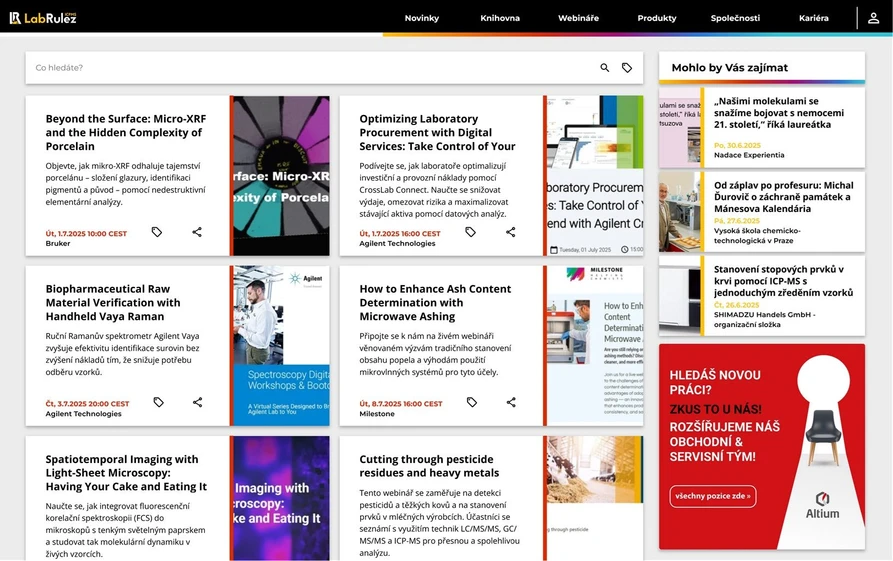Share the Optimizing Laboratory Procurement webinar
The height and width of the screenshot is (561, 893).
pyautogui.click(x=511, y=232)
